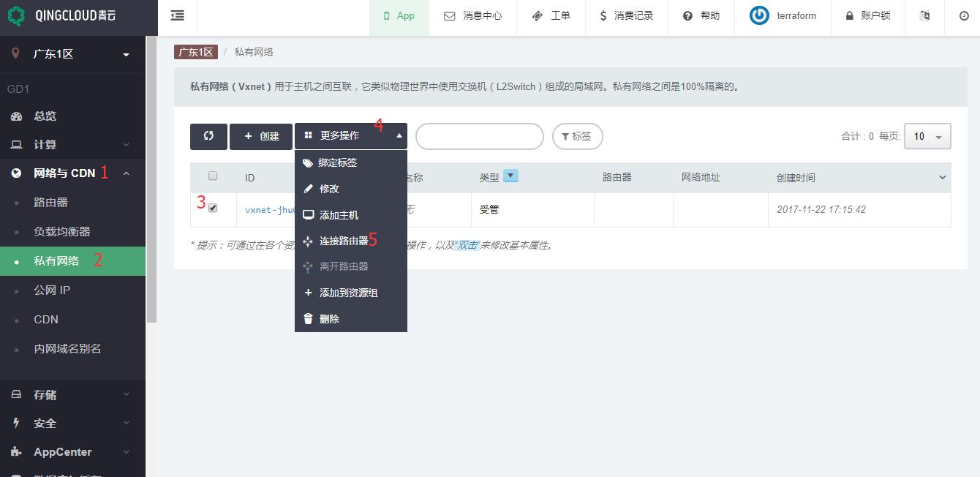Click the sidebar vertical scrollbar
Image resolution: width=980 pixels, height=477 pixels.
point(151,183)
